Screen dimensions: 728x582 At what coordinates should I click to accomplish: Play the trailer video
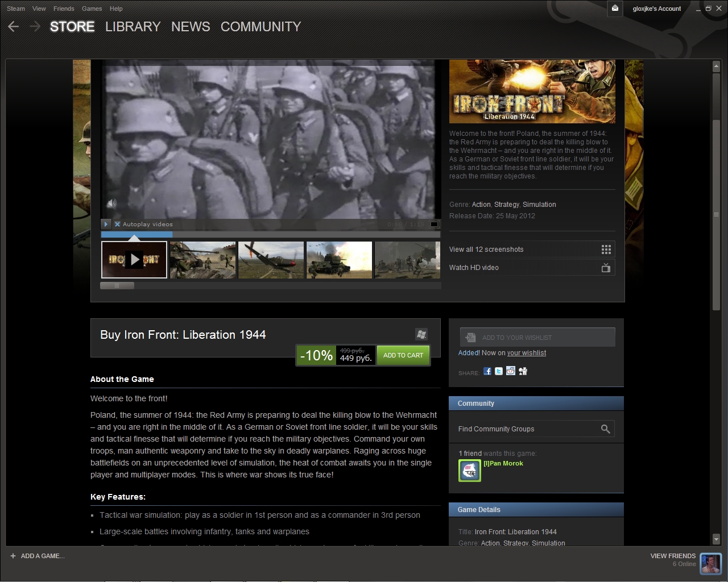tap(106, 224)
